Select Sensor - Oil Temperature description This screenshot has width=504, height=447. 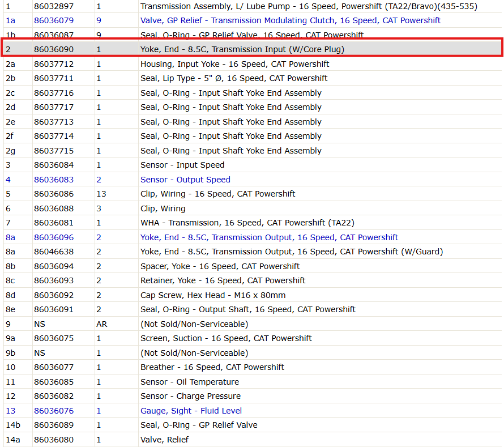[x=190, y=382]
